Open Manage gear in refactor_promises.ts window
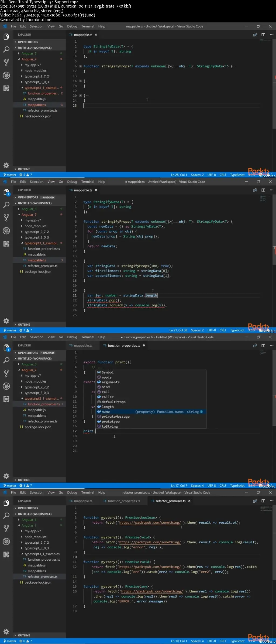276x644 pixels. [6, 632]
